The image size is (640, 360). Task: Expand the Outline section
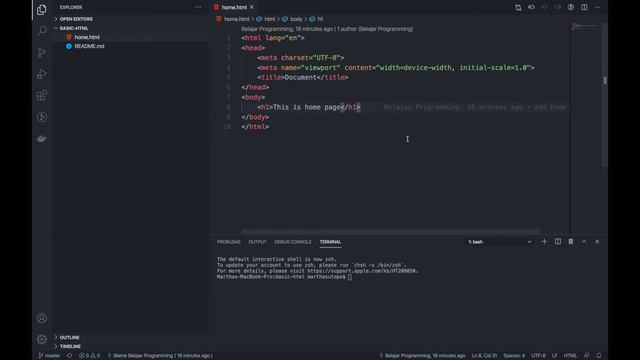(69, 338)
